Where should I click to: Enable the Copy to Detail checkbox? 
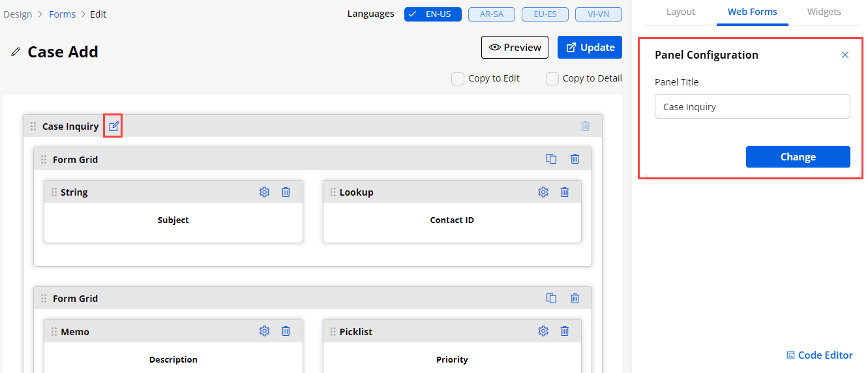(x=552, y=79)
